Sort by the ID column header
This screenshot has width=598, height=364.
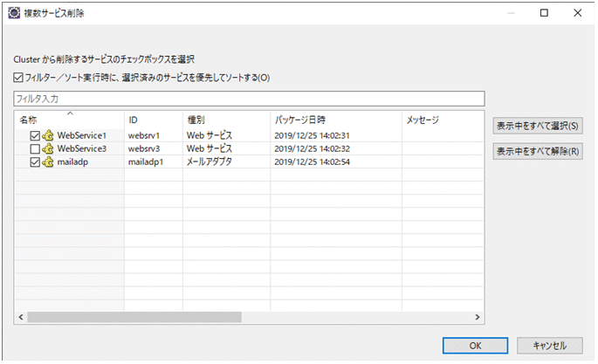pyautogui.click(x=154, y=120)
